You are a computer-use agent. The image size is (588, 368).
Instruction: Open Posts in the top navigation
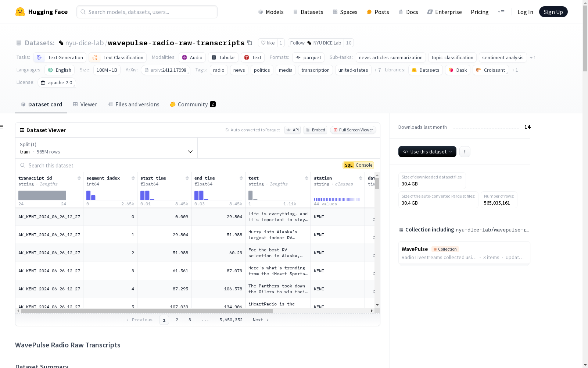click(x=378, y=12)
